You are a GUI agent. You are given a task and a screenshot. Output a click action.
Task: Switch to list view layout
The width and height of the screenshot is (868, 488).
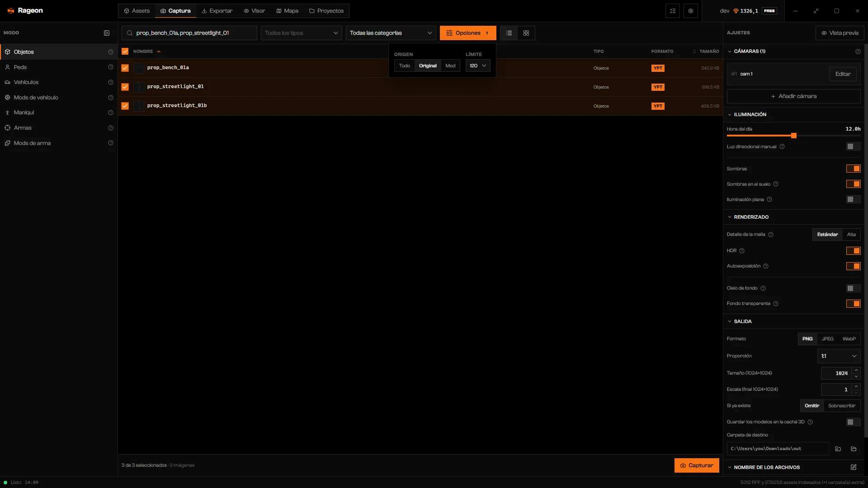(x=509, y=33)
